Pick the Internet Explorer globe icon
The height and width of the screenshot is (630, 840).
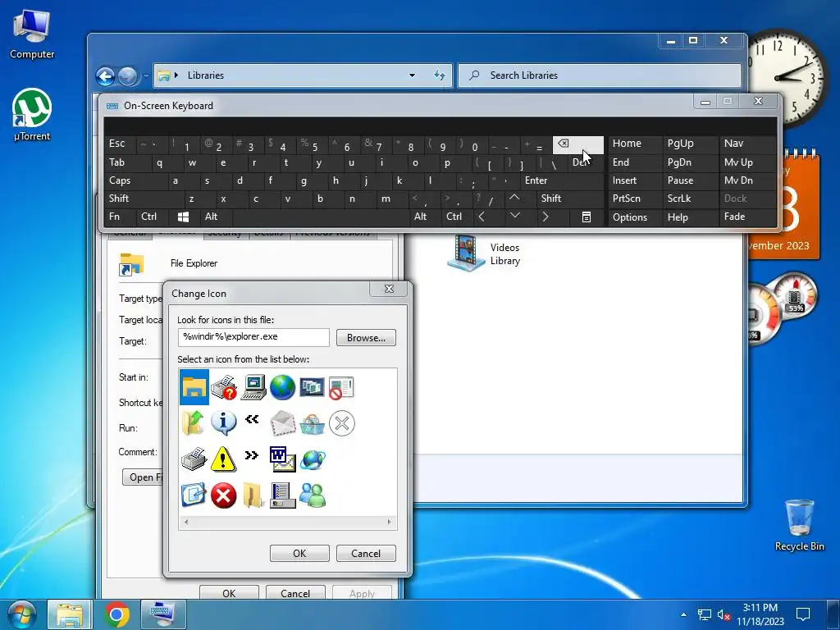[312, 459]
